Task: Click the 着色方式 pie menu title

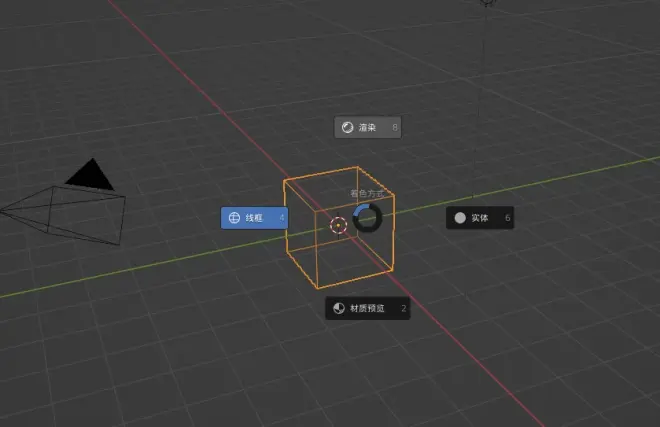Action: click(x=367, y=194)
